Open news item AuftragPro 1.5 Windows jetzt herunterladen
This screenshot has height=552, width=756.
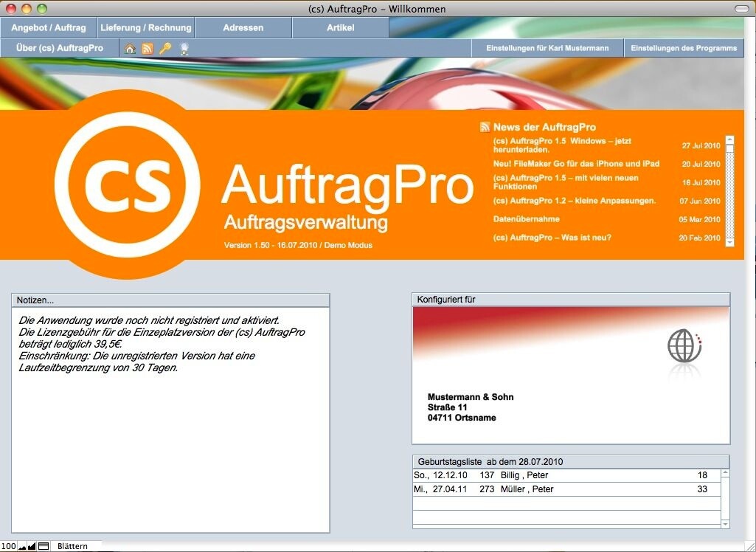click(562, 145)
